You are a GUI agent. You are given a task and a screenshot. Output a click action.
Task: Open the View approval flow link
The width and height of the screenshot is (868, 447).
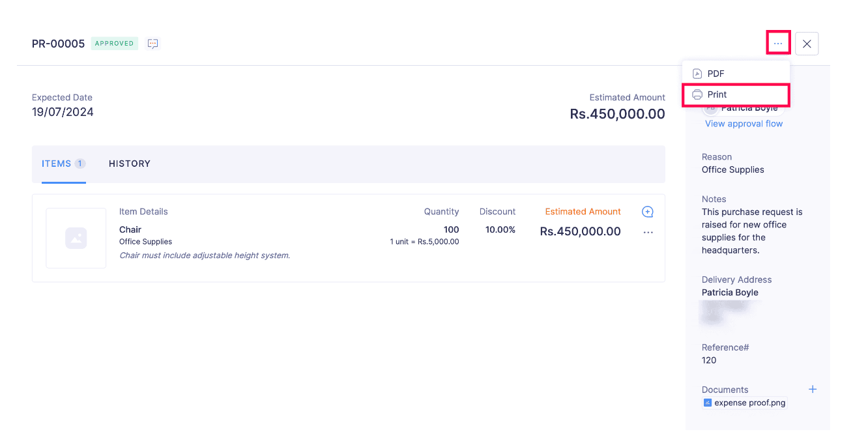pyautogui.click(x=744, y=124)
